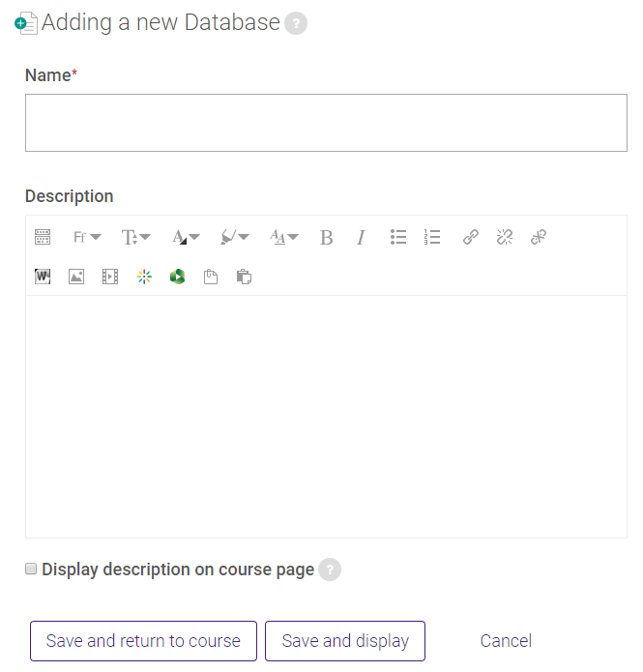Screen dimensions: 643x672
Task: Open the text direction/case dropdown
Action: click(x=283, y=237)
